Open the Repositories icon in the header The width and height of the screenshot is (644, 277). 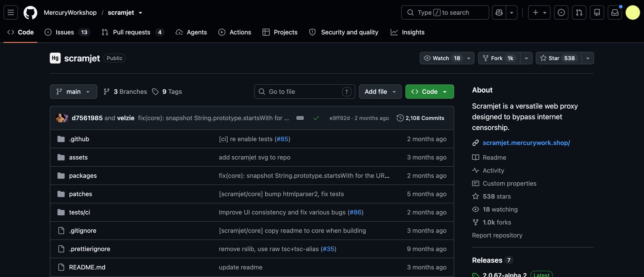[x=597, y=13]
